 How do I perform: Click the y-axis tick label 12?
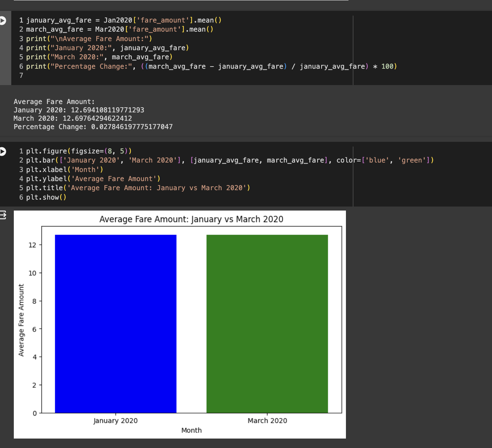(33, 245)
